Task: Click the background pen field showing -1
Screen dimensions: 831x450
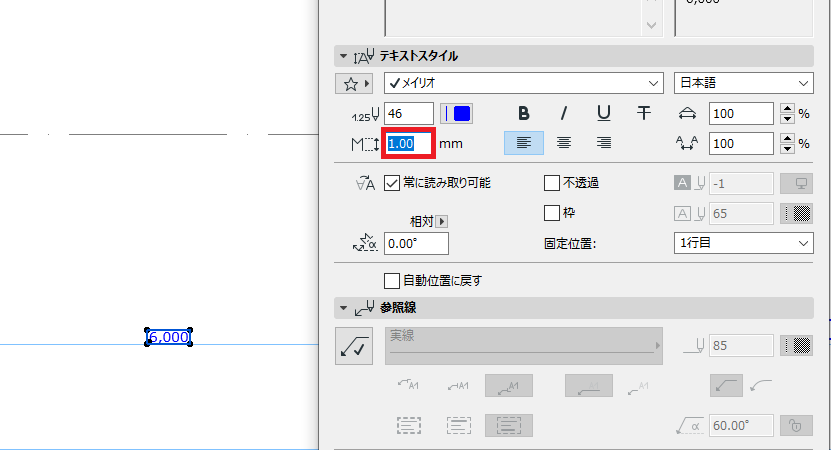Action: (741, 184)
